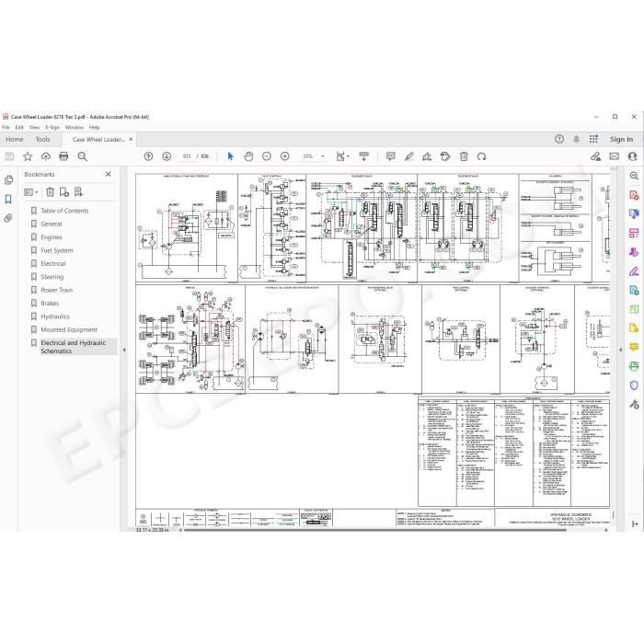Open Find text magnifier in toolbar
Screen dimensions: 644x644
[82, 156]
